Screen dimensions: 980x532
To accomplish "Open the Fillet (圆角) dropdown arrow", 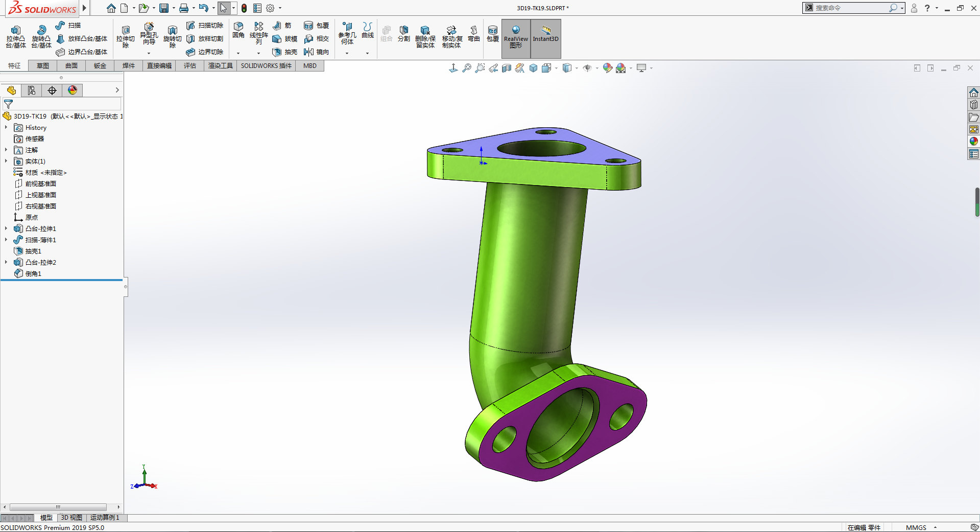I will 238,53.
